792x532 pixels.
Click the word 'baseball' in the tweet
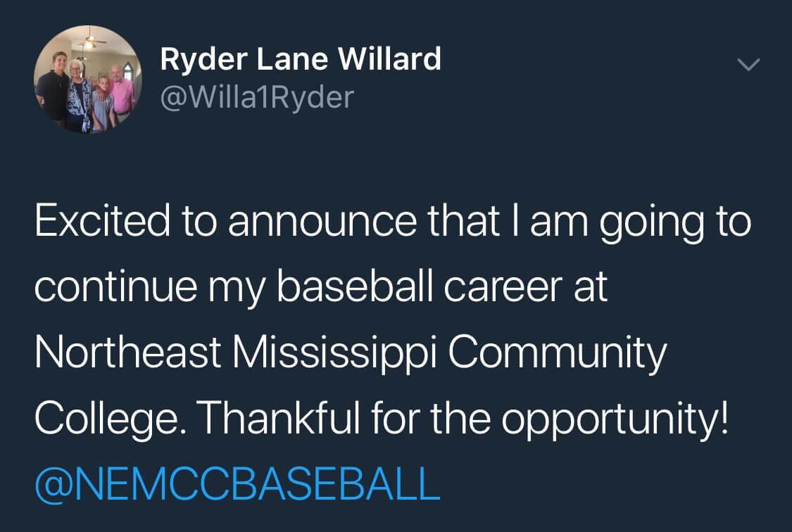[x=355, y=286]
